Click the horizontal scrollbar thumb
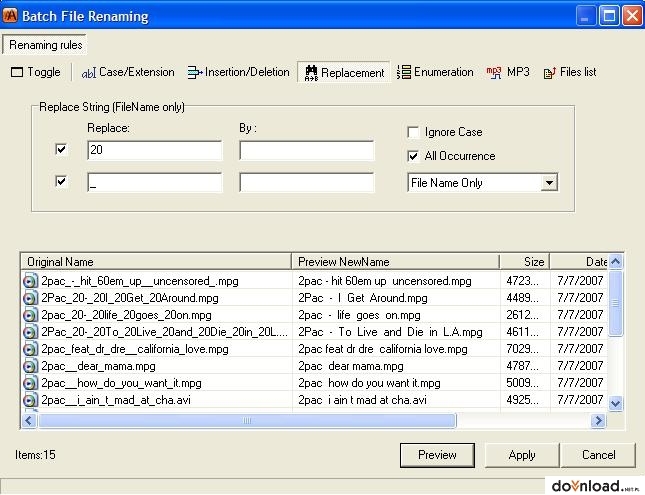Viewport: 645px width, 495px height. (x=247, y=421)
